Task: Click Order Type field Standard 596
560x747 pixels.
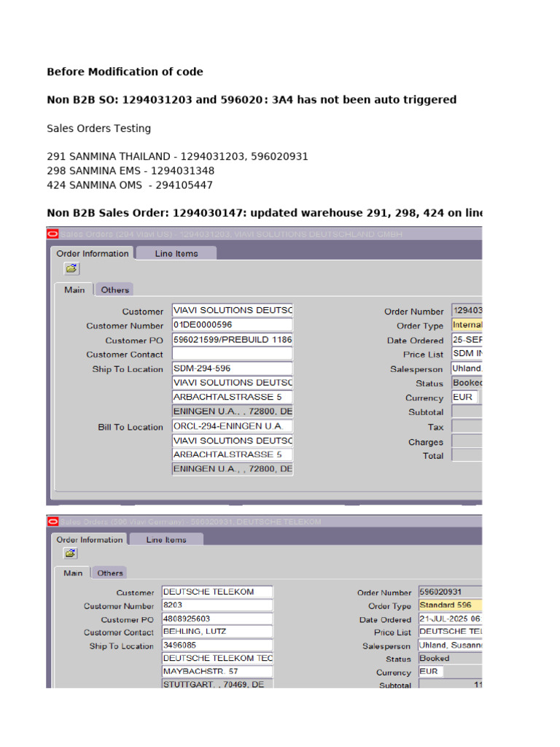Action: (x=451, y=605)
